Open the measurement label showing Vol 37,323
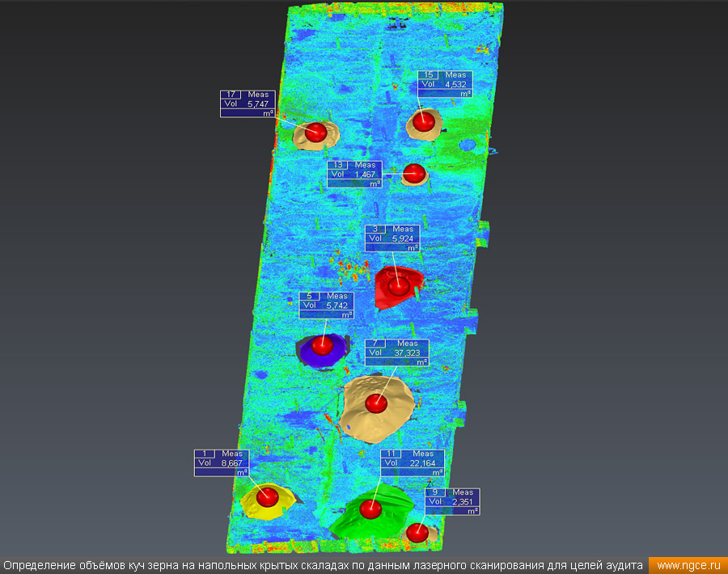 397,353
